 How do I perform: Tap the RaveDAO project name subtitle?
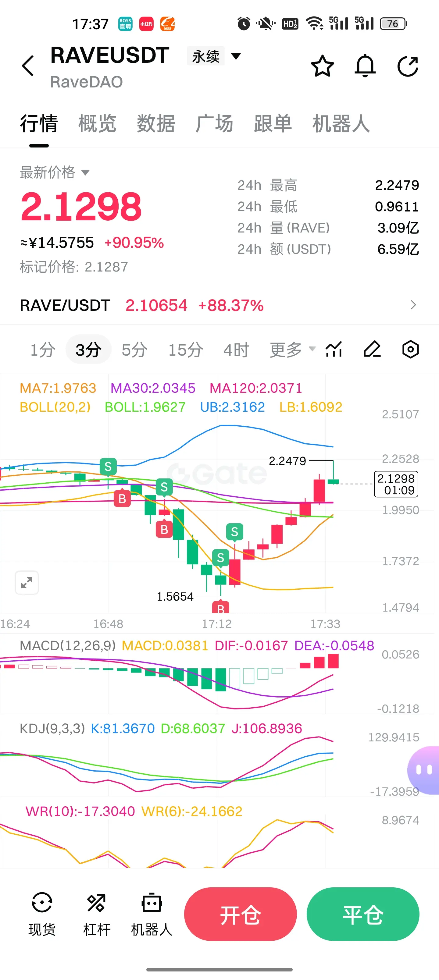coord(87,82)
